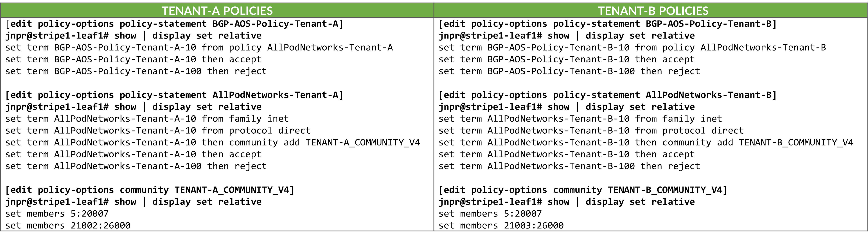
Task: Click the BGP-AOS-Policy-Tenant-A-100 then reject line
Action: [136, 71]
